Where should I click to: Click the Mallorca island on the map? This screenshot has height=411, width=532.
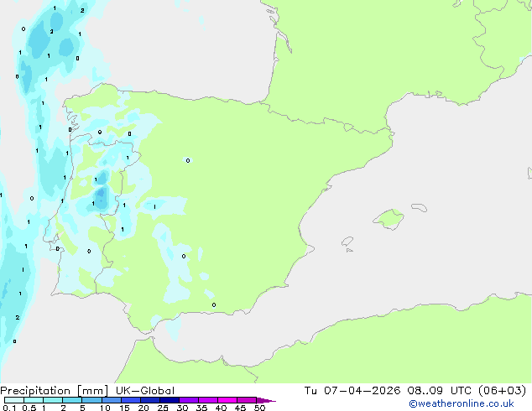(x=389, y=219)
